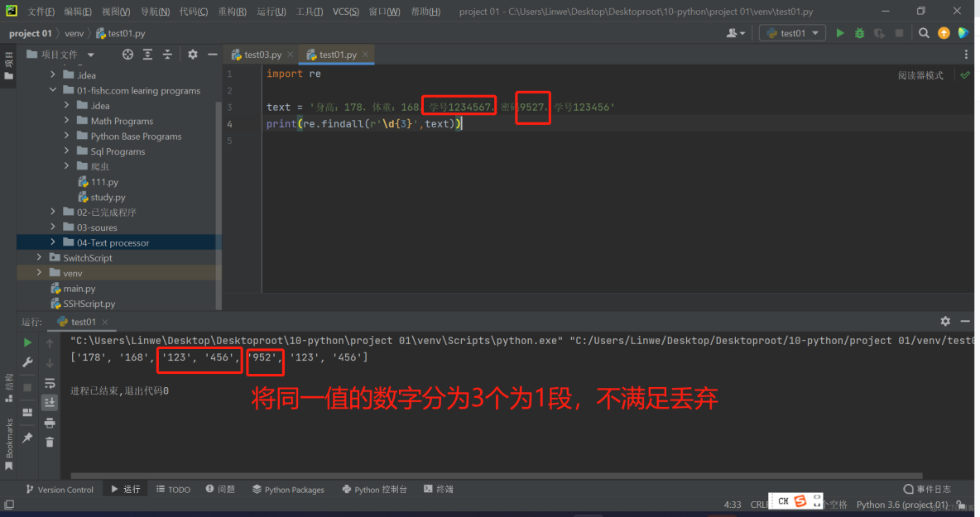Close the test01 run tab
This screenshot has width=980, height=517.
105,322
